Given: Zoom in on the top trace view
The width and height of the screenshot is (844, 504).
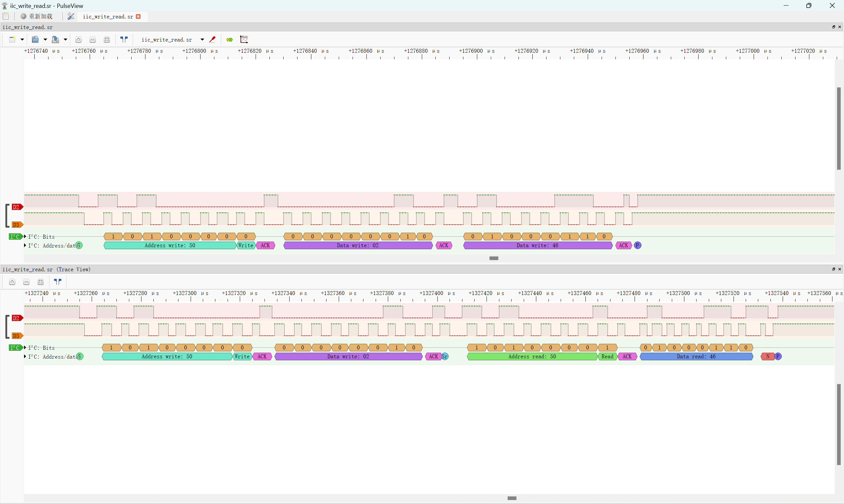Looking at the screenshot, I should (78, 40).
